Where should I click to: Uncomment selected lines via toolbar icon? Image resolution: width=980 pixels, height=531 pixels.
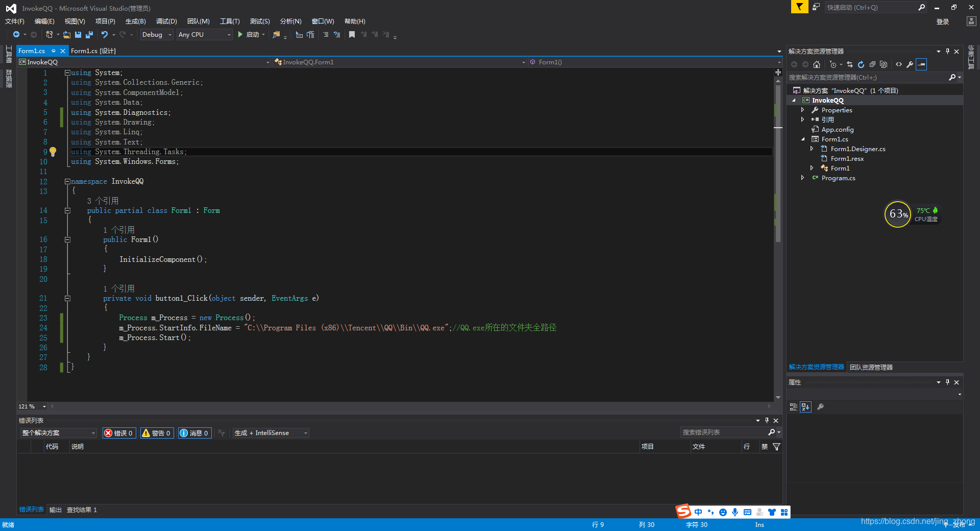337,35
